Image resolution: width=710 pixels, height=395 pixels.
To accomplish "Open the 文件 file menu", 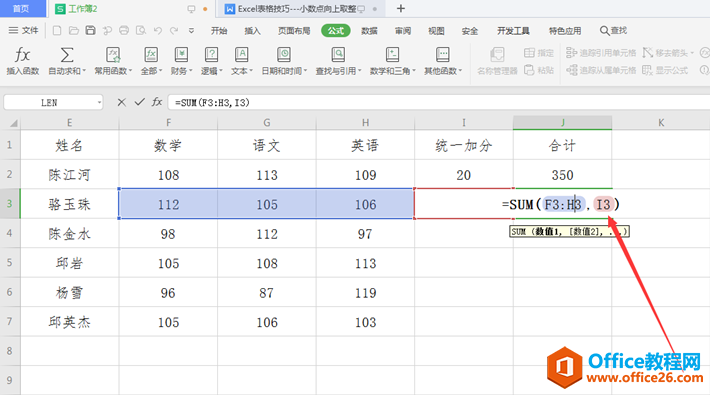I will [24, 30].
